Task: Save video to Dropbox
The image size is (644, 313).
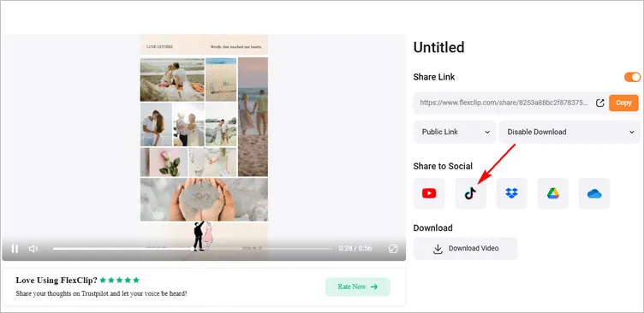Action: (512, 193)
